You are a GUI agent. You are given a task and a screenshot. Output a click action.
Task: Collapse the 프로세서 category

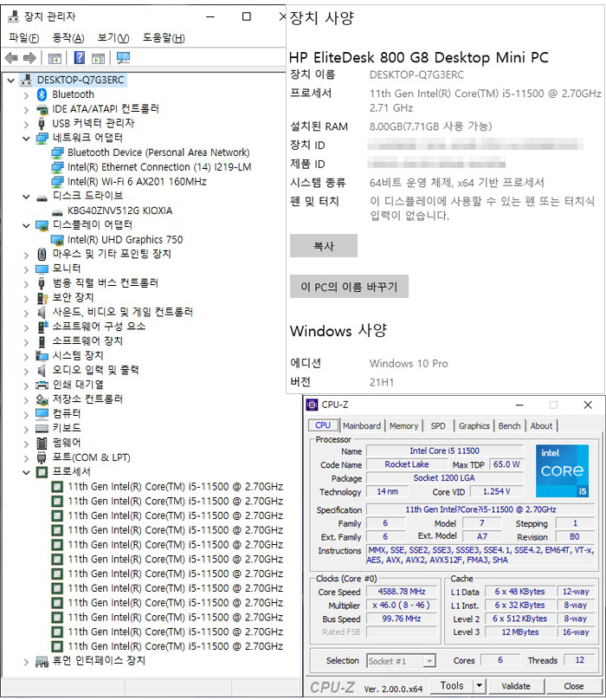coord(26,472)
